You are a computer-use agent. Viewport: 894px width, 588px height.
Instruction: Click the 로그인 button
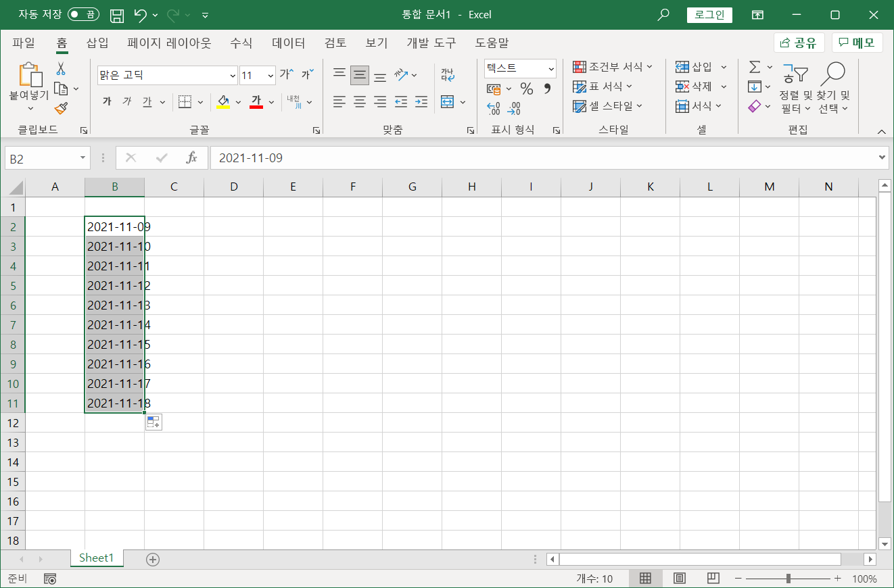[709, 15]
